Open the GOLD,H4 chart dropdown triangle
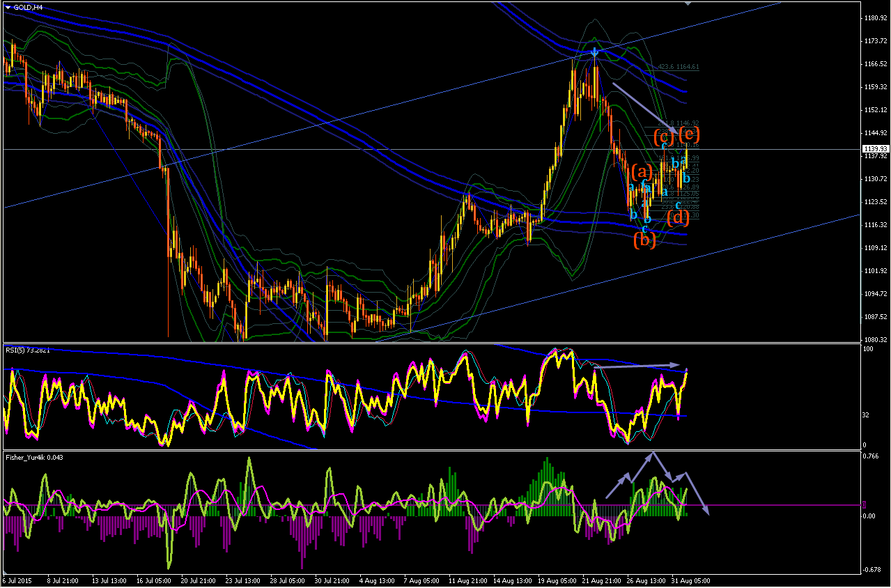 pos(8,7)
